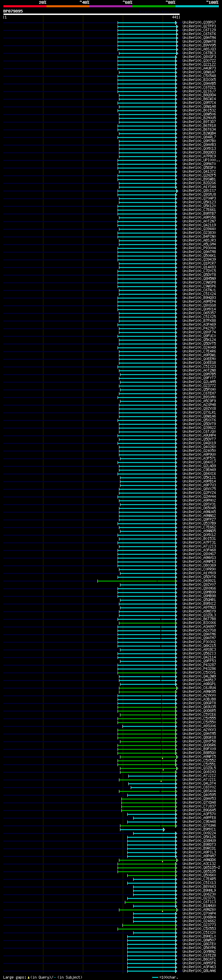Click the green alignment bar for UniRef100_O49921
The width and height of the screenshot is (222, 980).
(x=137, y=581)
